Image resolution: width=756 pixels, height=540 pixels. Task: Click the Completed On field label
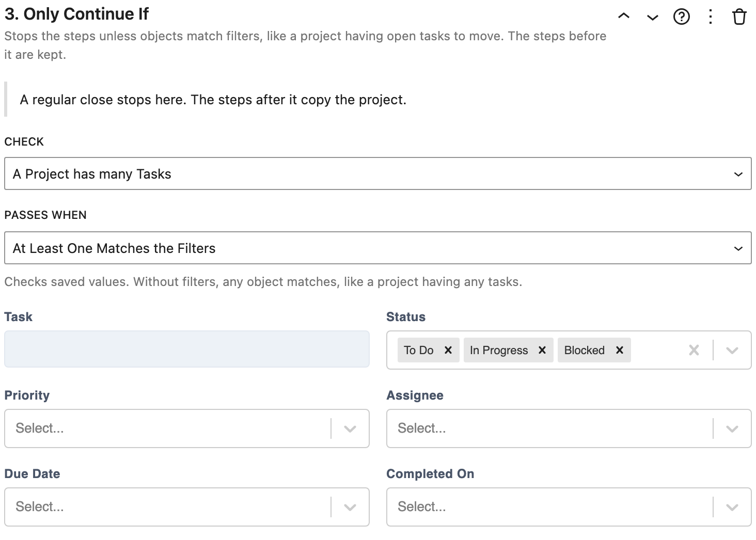pos(430,474)
